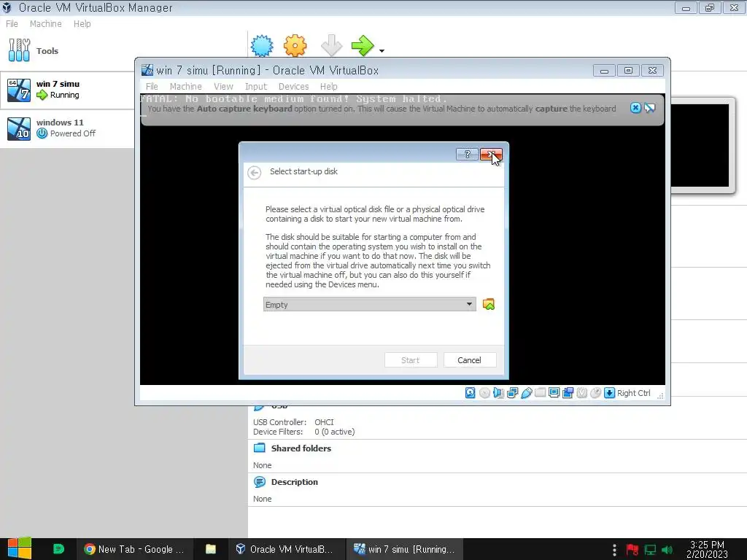747x560 pixels.
Task: Click the don't-show-again notification icon
Action: pyautogui.click(x=650, y=108)
